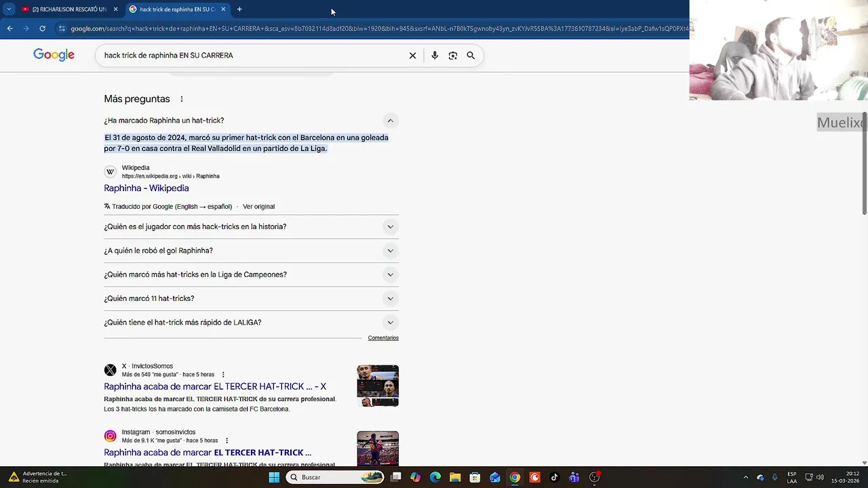
Task: Open Más preguntas options menu
Action: (182, 99)
